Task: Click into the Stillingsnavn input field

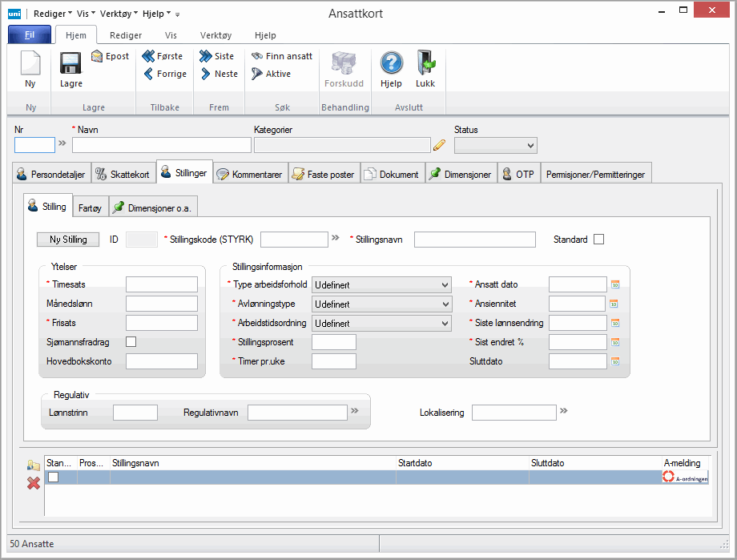Action: tap(474, 240)
